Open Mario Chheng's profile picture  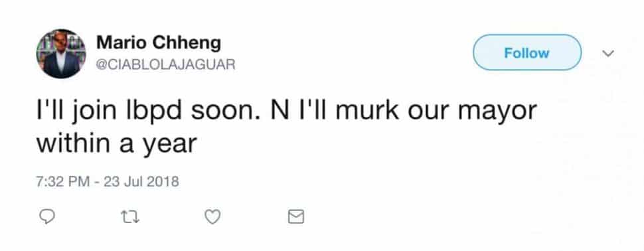click(61, 53)
